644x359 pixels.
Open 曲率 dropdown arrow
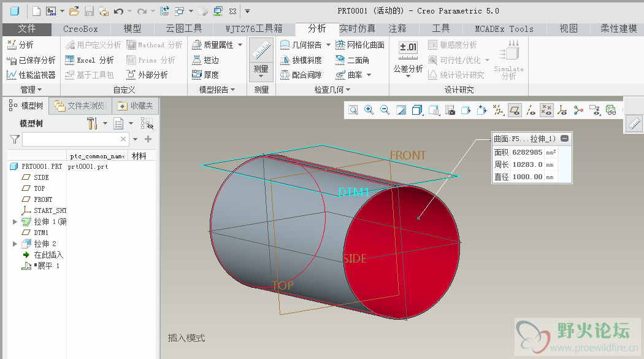coord(369,75)
